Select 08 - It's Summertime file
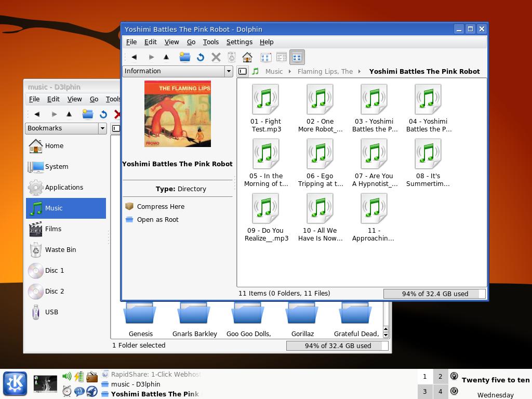 [428, 163]
